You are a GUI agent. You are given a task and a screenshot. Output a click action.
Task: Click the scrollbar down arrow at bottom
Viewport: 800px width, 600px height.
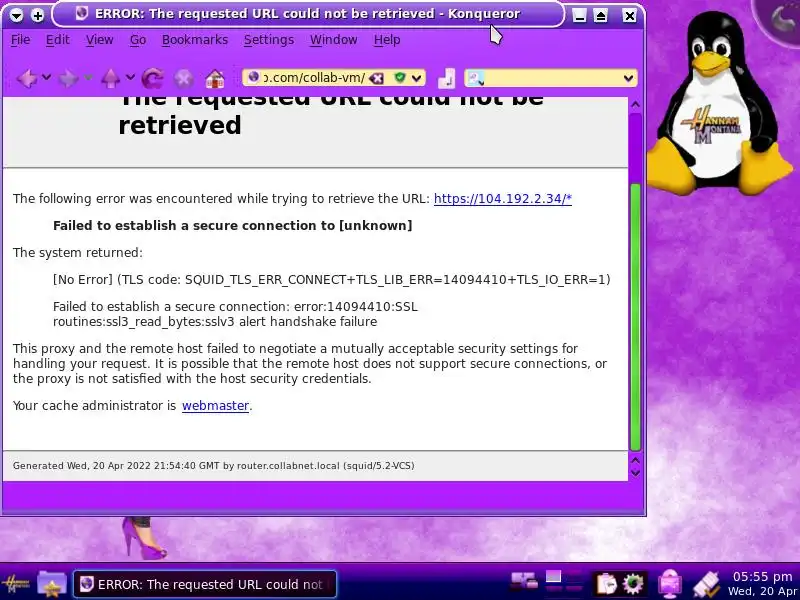[635, 473]
